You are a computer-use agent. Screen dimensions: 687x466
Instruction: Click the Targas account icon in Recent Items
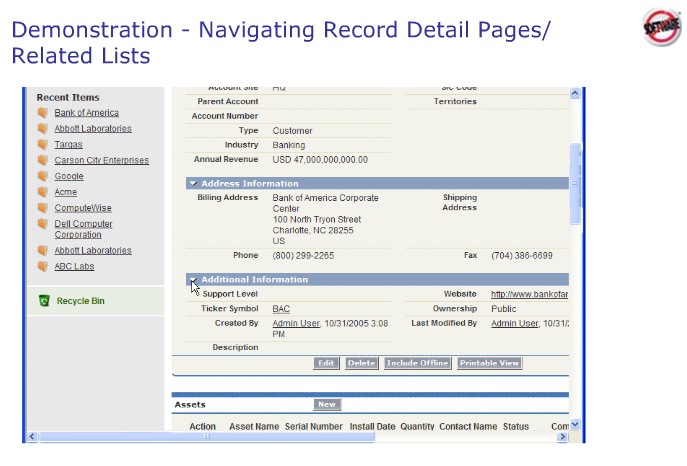(43, 145)
